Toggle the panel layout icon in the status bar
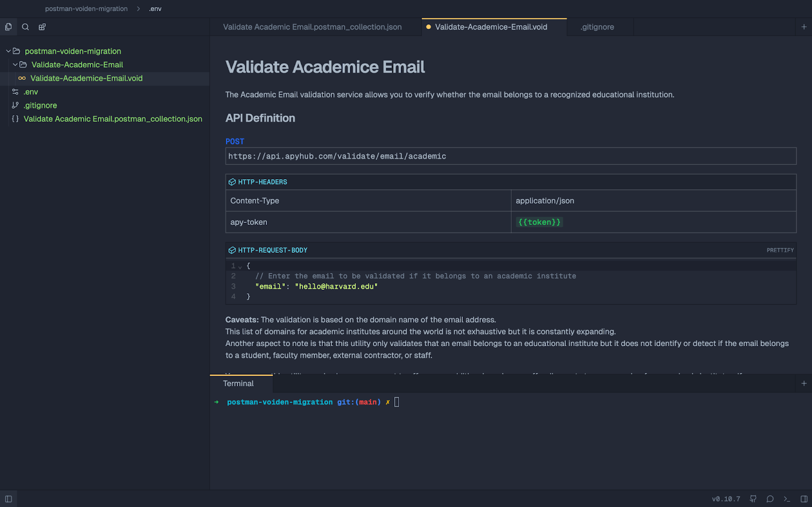This screenshot has height=507, width=812. coord(803,498)
